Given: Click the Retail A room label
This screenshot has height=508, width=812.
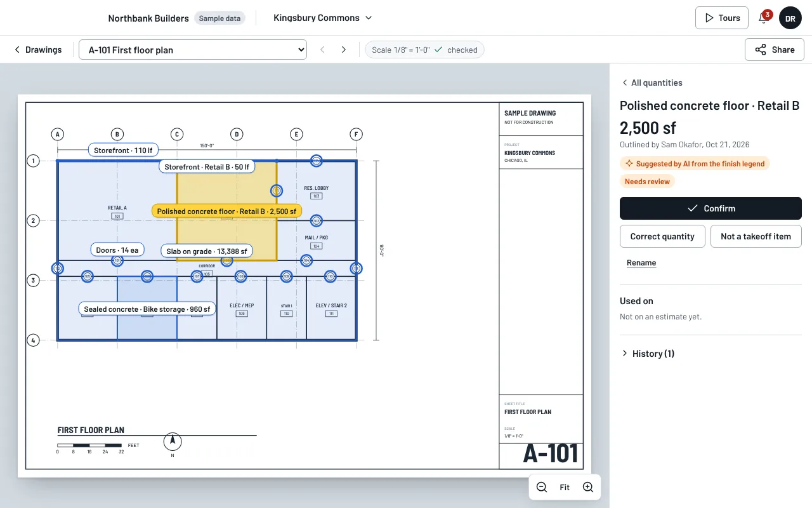Looking at the screenshot, I should tap(117, 208).
